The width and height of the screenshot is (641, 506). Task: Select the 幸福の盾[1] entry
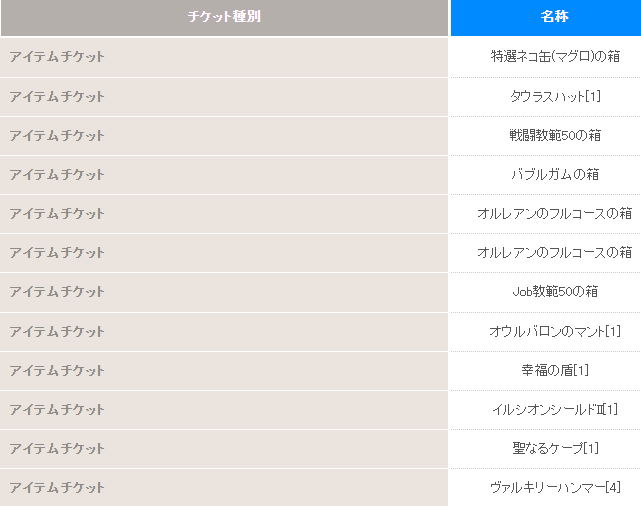point(555,370)
